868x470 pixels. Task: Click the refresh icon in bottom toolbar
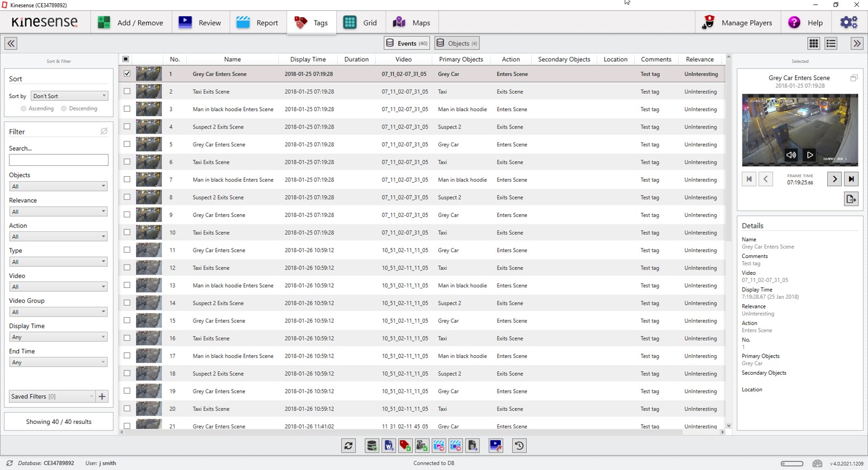coord(348,446)
